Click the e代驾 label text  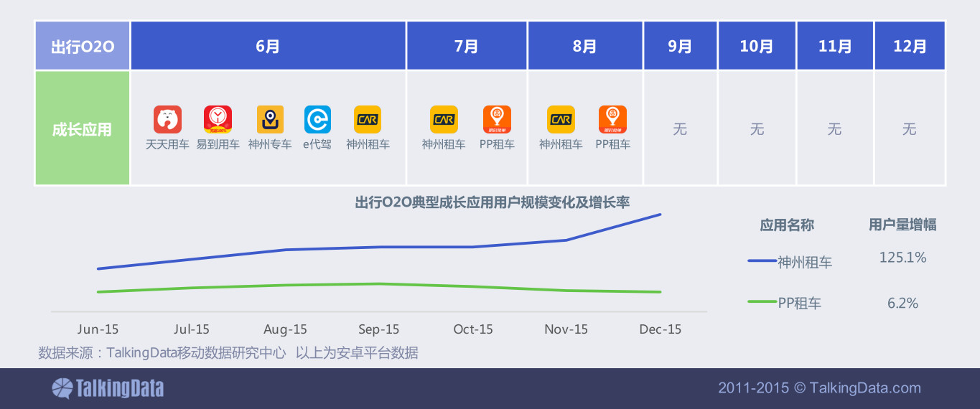click(317, 144)
